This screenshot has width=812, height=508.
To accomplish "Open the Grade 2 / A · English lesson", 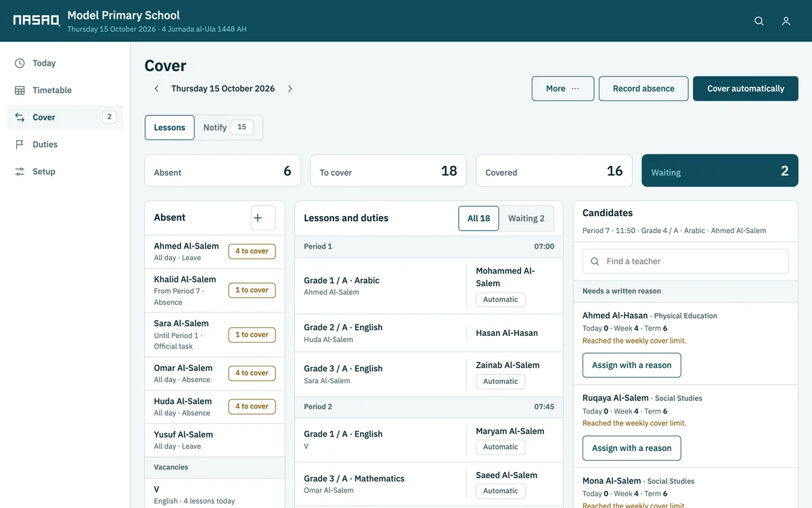I will pos(429,333).
